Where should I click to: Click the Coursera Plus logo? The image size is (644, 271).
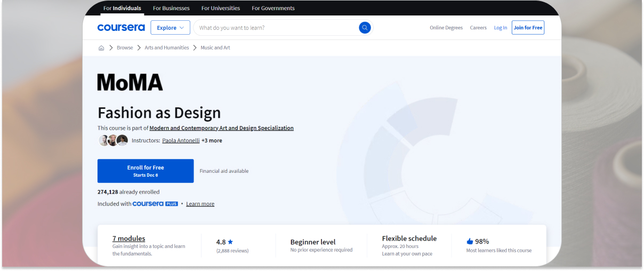point(155,204)
